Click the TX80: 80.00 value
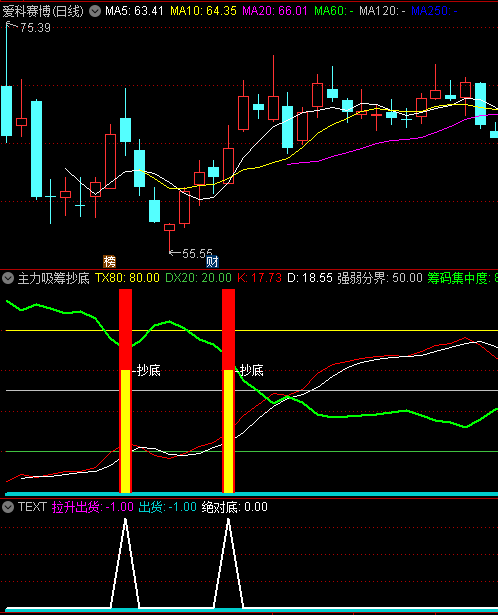The image size is (498, 615). coord(127,278)
